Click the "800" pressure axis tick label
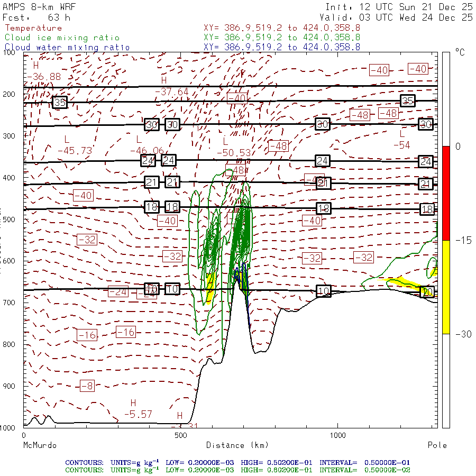Screen dimensions: 476x476 point(9,344)
